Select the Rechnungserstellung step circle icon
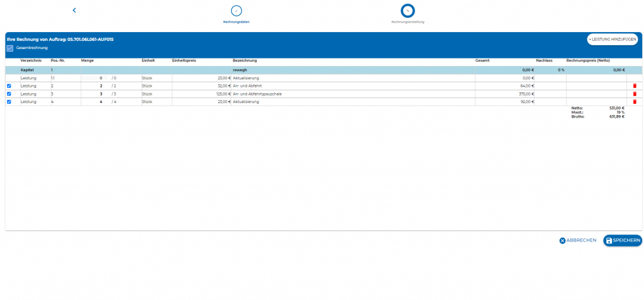This screenshot has width=644, height=300. click(408, 11)
